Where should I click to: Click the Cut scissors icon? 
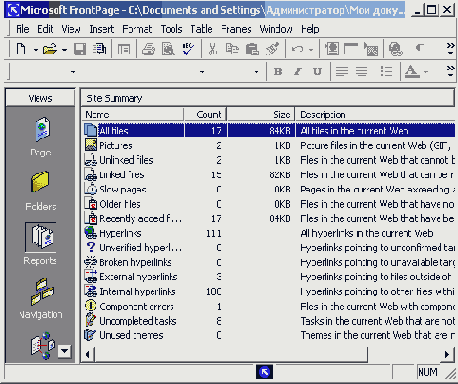(x=213, y=49)
